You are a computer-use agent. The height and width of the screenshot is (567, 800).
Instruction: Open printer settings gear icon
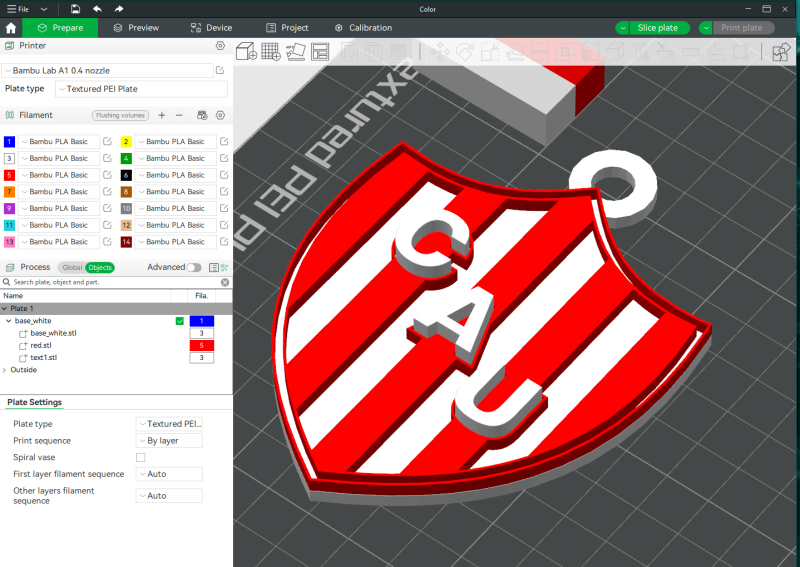pyautogui.click(x=220, y=46)
